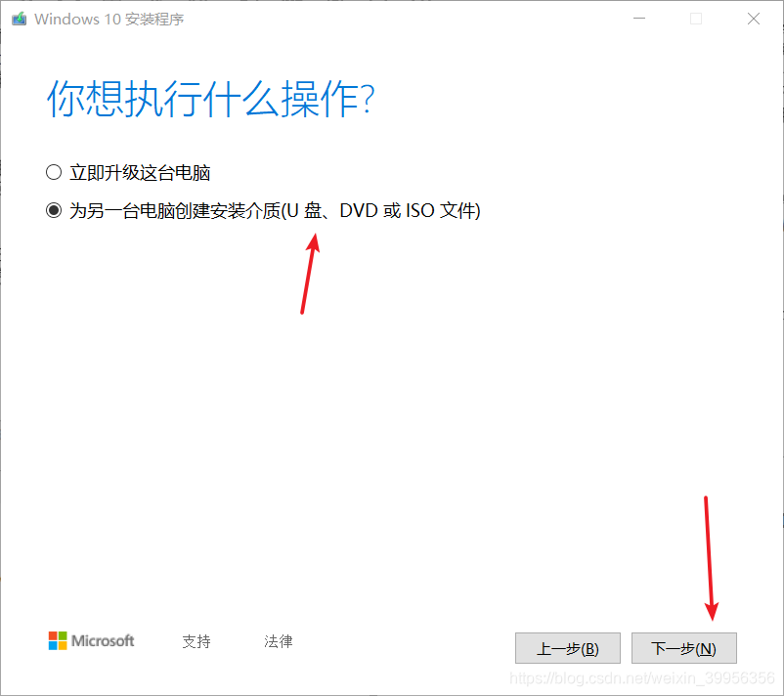Click the 你想执行什么操作? heading
The width and height of the screenshot is (784, 696).
(x=211, y=99)
